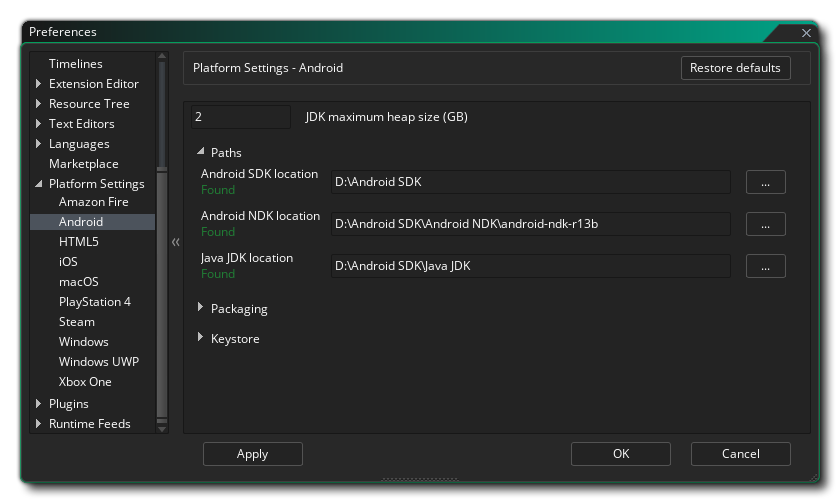Select Amazon Fire platform settings
Viewport: 840px width, 503px height.
[x=93, y=202]
